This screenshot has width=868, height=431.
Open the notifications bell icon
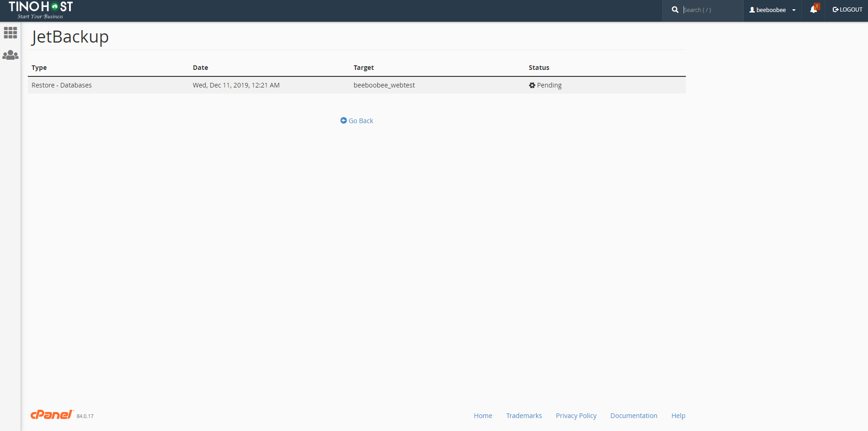814,9
